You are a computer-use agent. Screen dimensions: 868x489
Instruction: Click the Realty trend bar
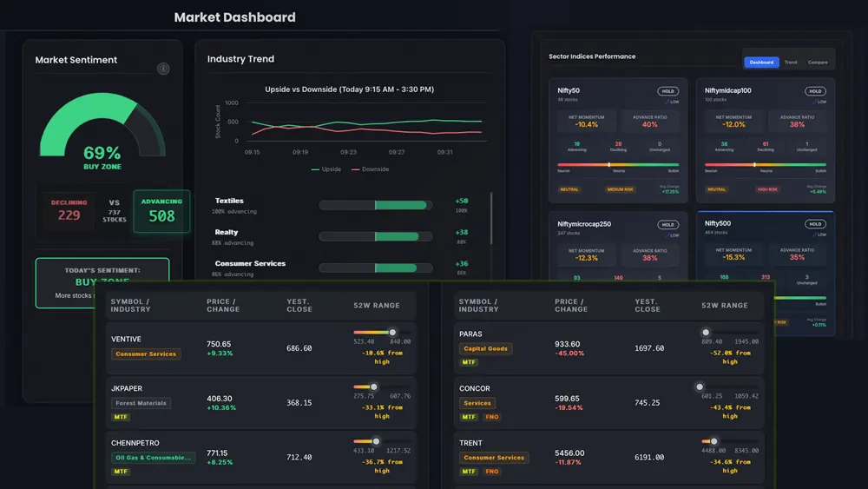click(375, 236)
